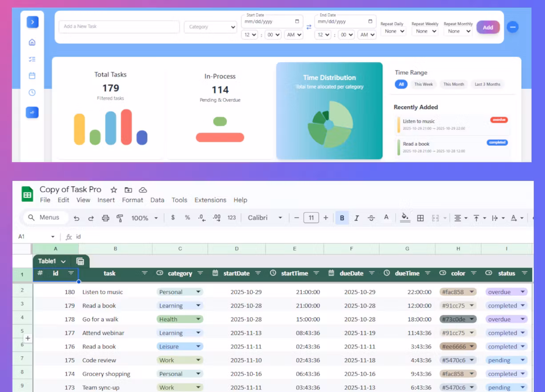This screenshot has height=392, width=545.
Task: Click the paint format roller icon
Action: pos(120,218)
